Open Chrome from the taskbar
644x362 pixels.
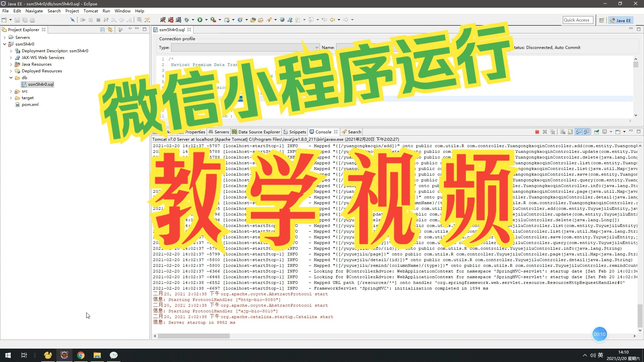click(80, 355)
